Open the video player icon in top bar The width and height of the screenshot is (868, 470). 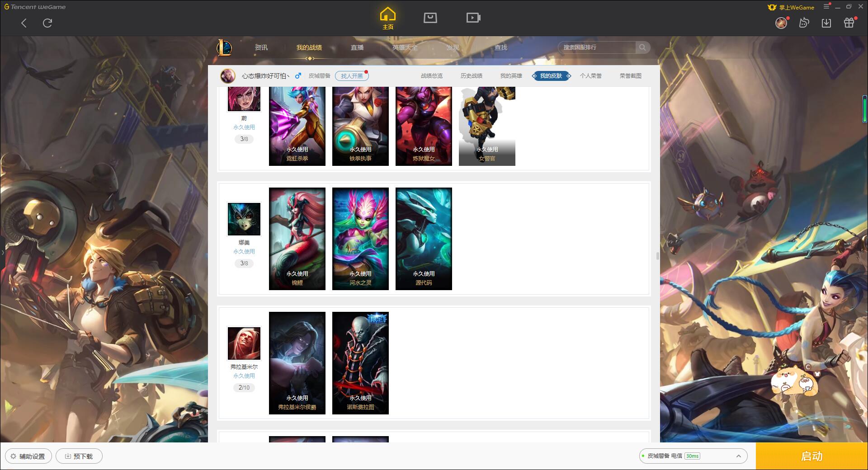pyautogui.click(x=473, y=18)
